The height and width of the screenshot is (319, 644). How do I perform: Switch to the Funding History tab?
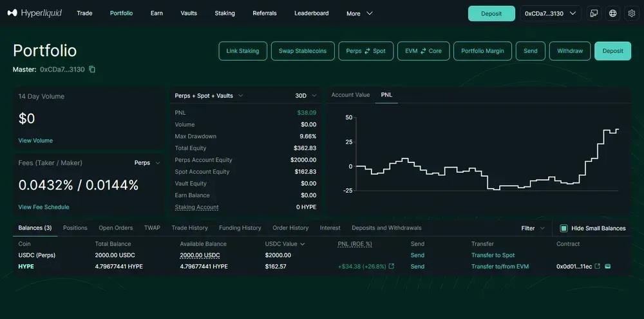(240, 227)
